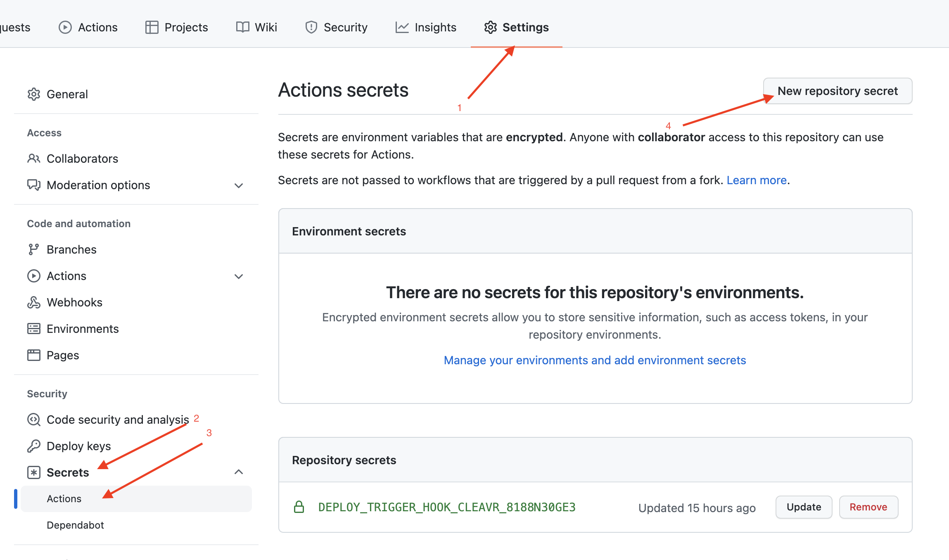This screenshot has height=560, width=949.
Task: Click the Branches icon in sidebar
Action: (x=34, y=249)
